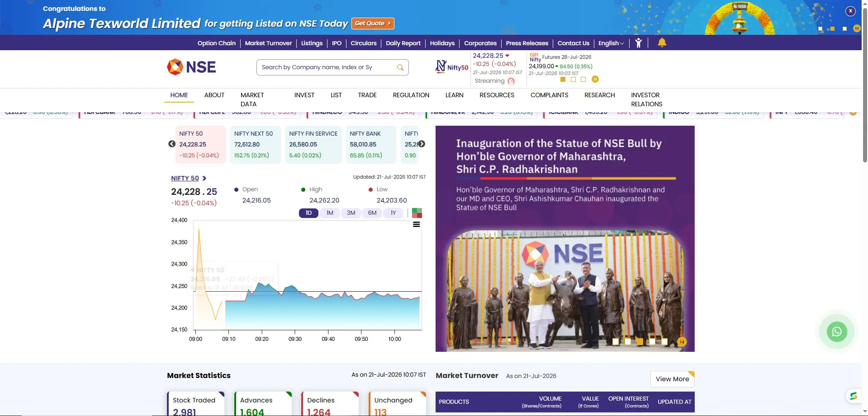Pause the NSE Bull news slideshow
This screenshot has height=416, width=868.
tap(682, 342)
